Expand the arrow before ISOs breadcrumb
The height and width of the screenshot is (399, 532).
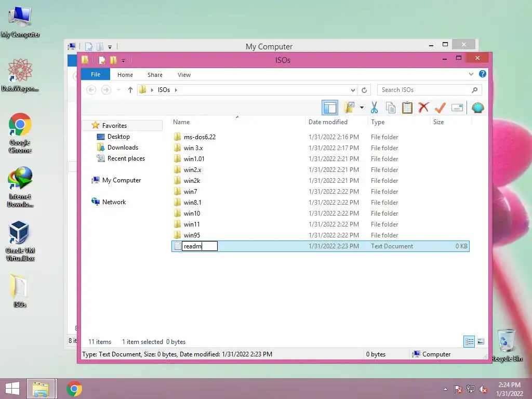[152, 90]
